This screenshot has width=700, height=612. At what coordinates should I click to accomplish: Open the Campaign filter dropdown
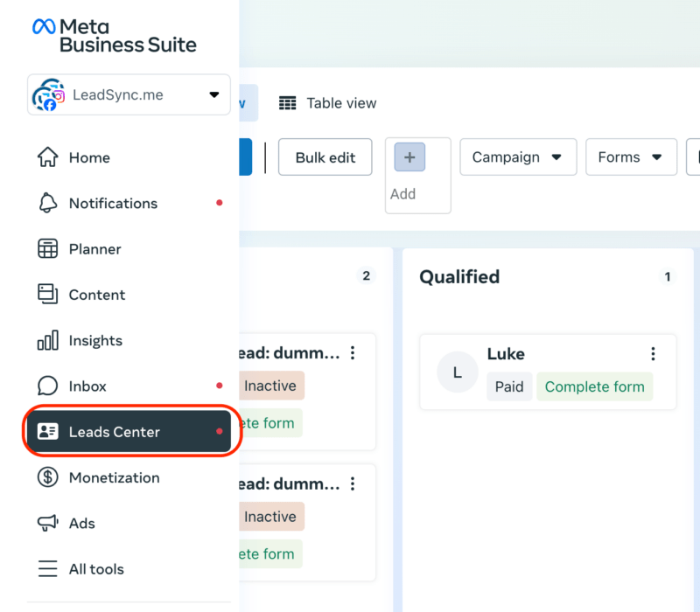(x=517, y=157)
